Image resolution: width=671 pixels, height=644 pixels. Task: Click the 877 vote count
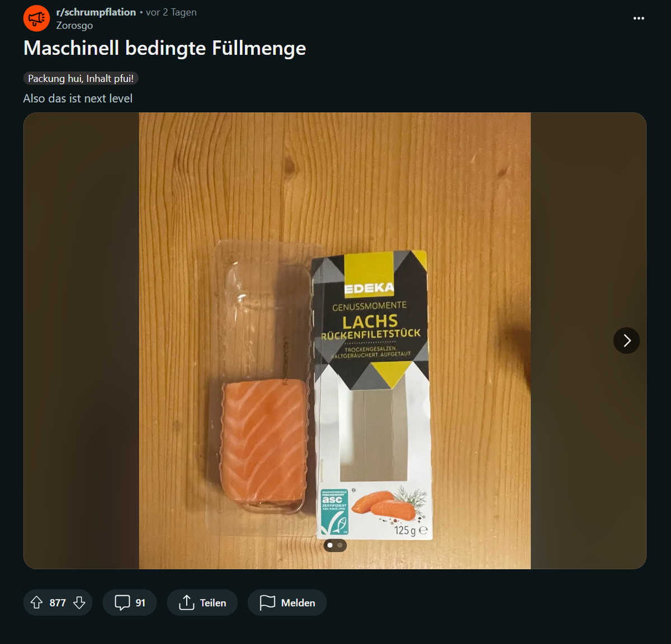(x=58, y=603)
